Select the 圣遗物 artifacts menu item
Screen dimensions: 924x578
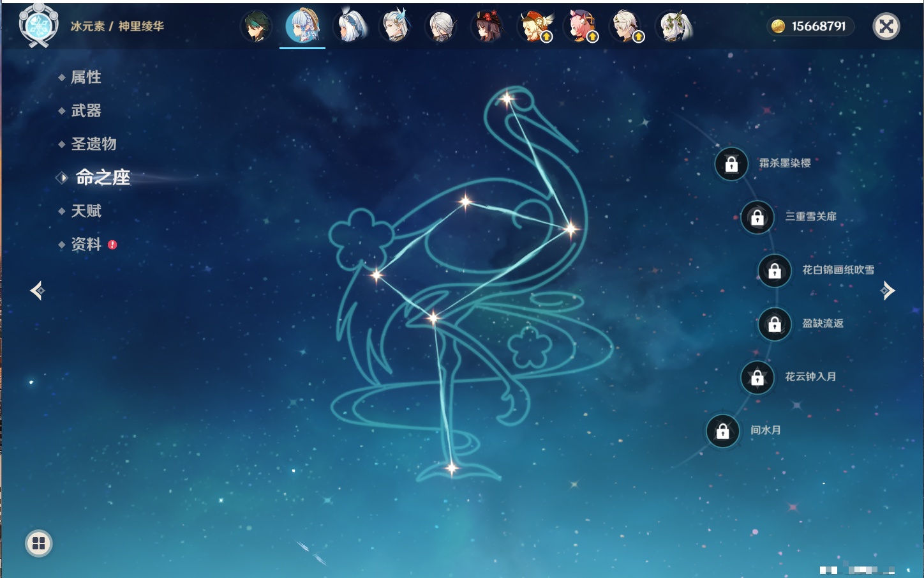93,144
